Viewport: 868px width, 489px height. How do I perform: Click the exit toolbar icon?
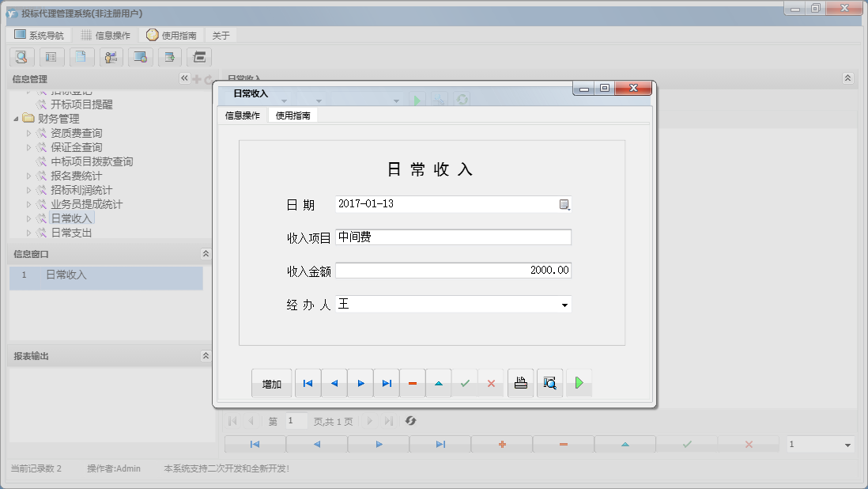pyautogui.click(x=198, y=57)
